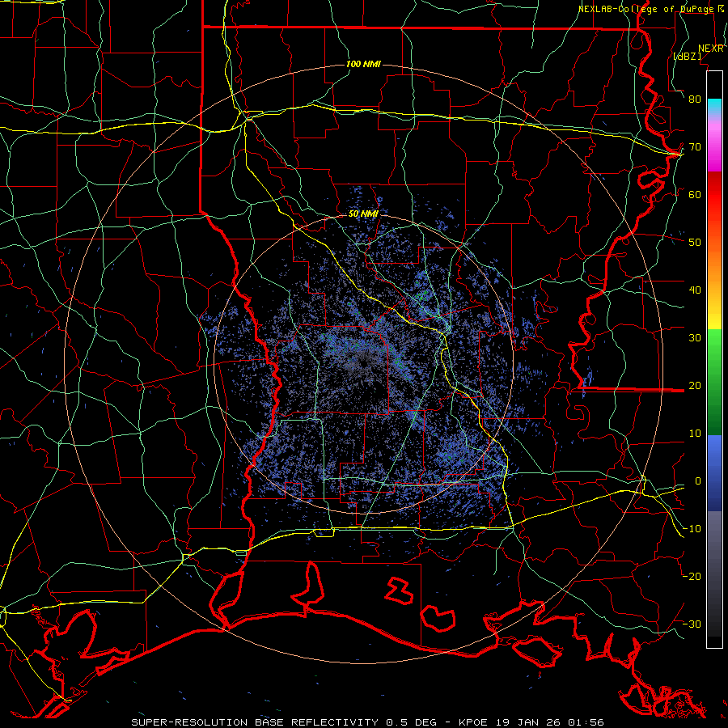Screen dimensions: 728x728
Task: Click the -30 dBZ scale value
Action: (692, 624)
